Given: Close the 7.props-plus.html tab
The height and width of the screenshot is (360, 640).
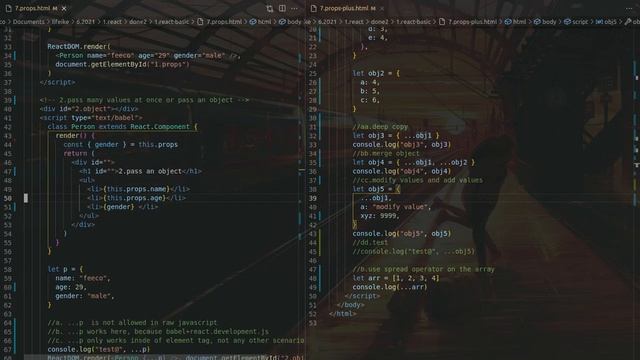Looking at the screenshot, I should pos(382,8).
